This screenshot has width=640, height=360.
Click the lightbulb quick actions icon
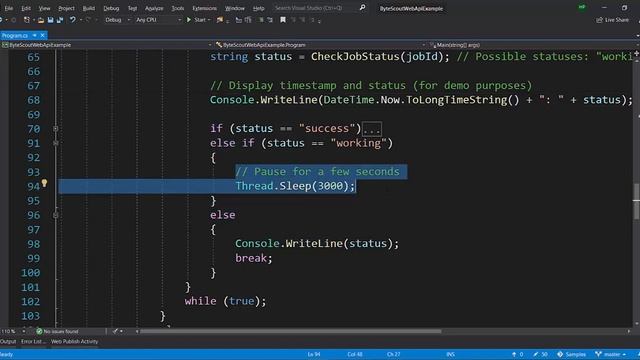tap(44, 183)
